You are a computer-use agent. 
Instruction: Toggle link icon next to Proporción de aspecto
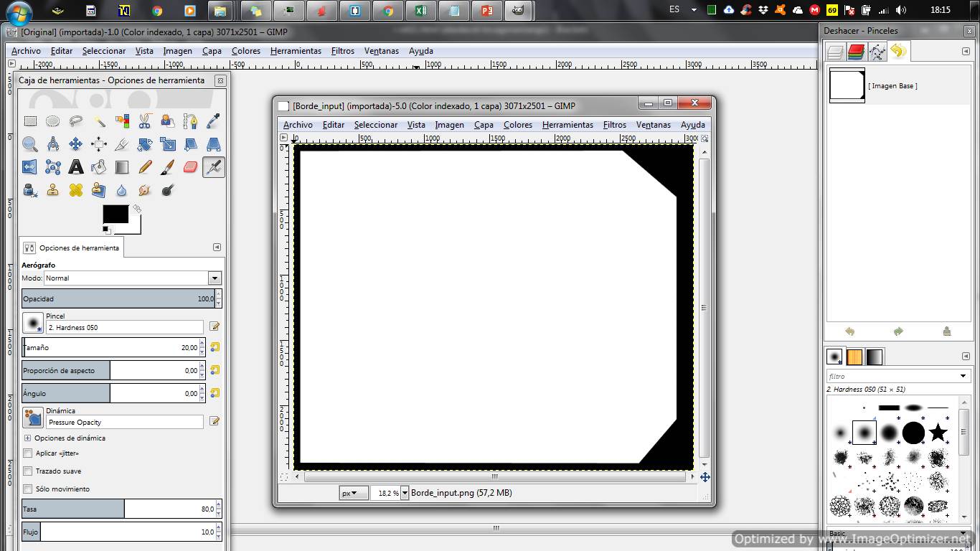(215, 370)
